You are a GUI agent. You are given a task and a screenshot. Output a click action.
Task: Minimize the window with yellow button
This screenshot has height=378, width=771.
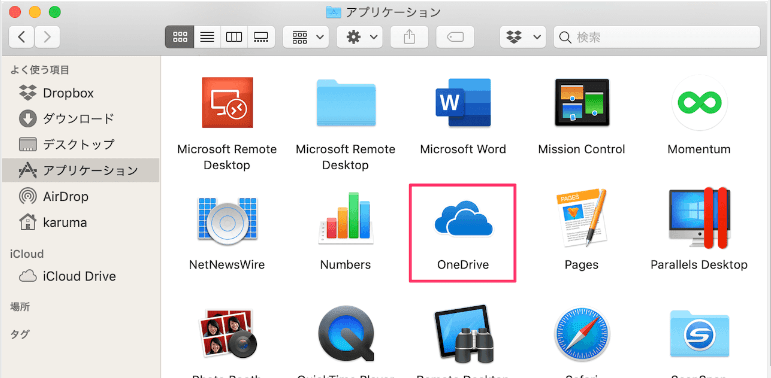(35, 12)
